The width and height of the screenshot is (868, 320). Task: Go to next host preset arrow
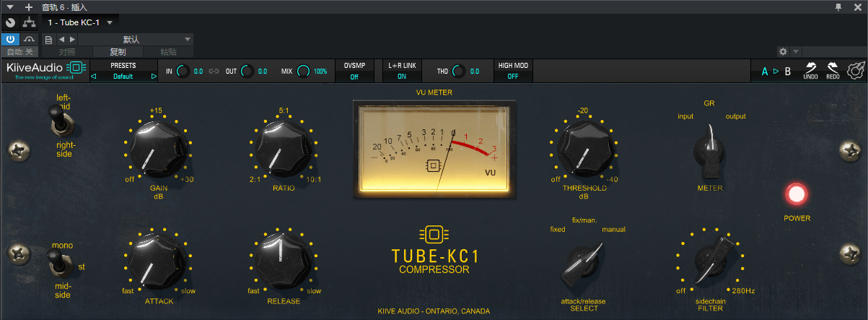71,39
